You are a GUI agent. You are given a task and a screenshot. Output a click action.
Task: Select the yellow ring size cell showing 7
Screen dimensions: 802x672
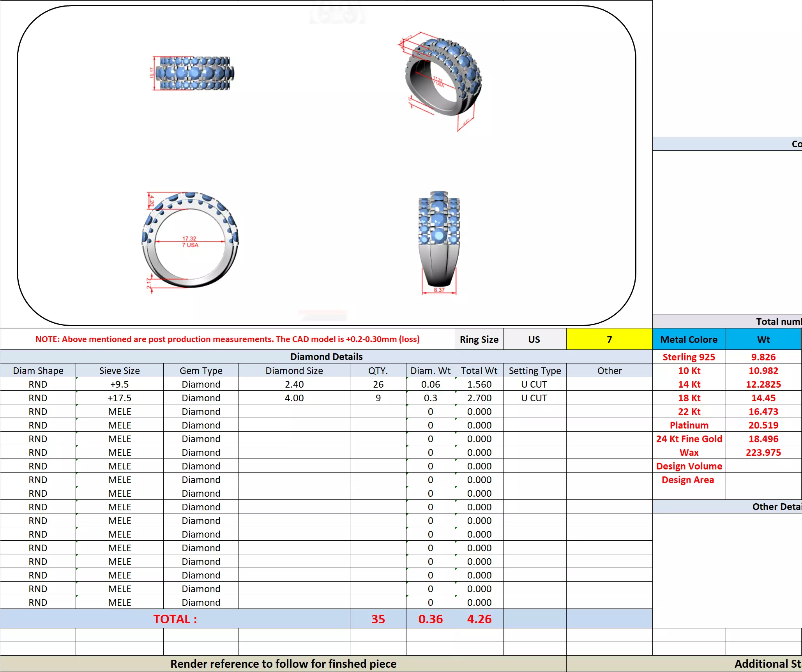tap(609, 339)
